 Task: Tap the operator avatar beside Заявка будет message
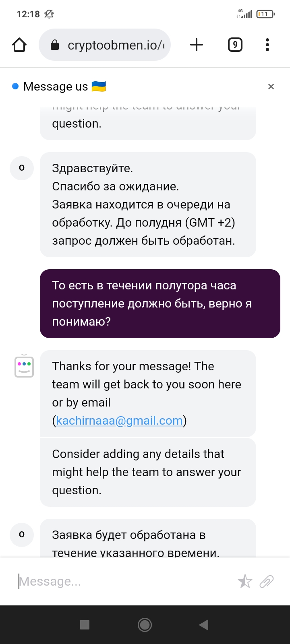22,535
